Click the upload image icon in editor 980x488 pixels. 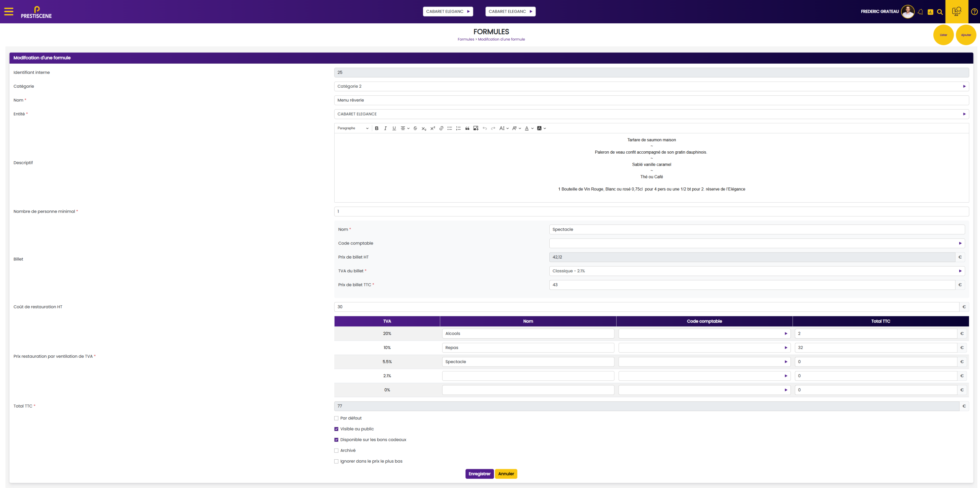(x=476, y=128)
